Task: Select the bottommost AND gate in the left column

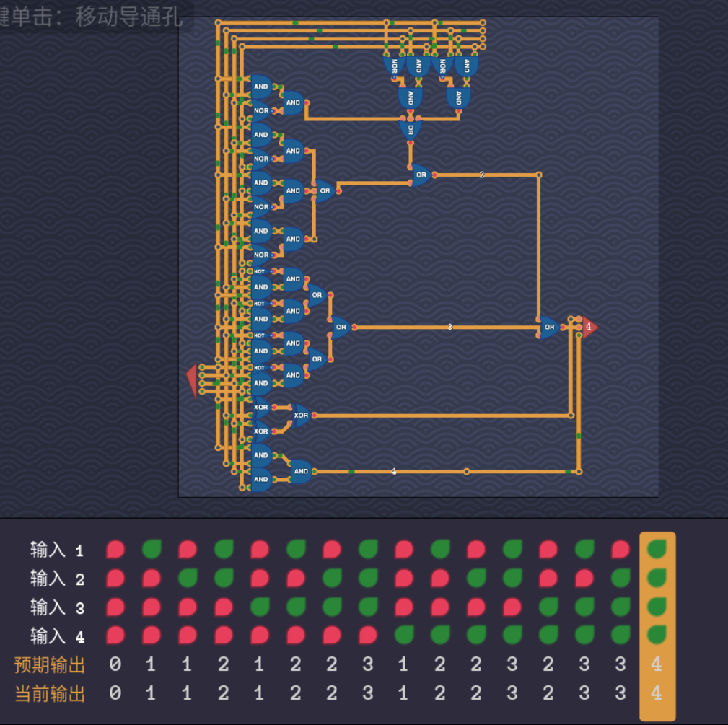Action: coord(261,480)
